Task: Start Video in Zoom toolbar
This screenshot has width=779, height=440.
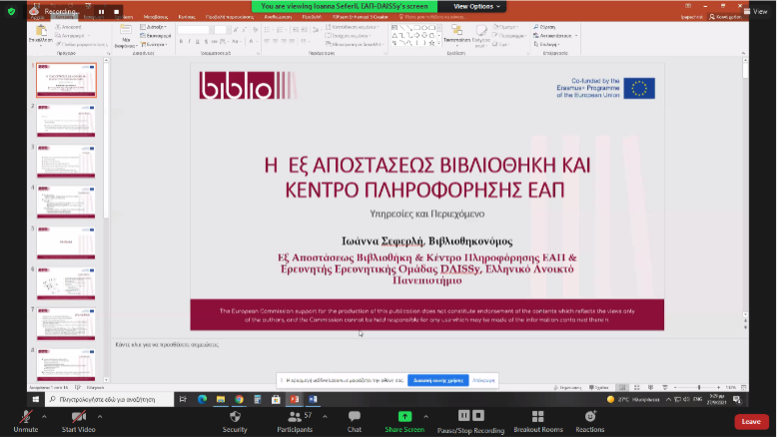Action: coord(78,423)
